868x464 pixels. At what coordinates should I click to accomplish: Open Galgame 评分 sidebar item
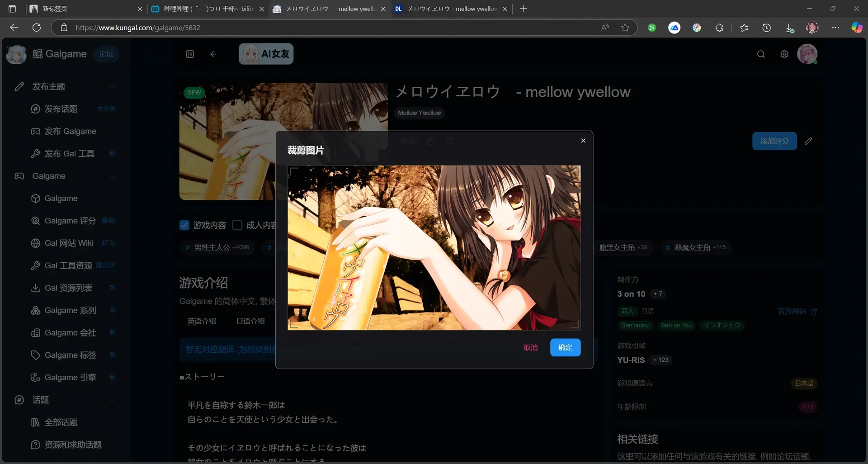point(72,221)
